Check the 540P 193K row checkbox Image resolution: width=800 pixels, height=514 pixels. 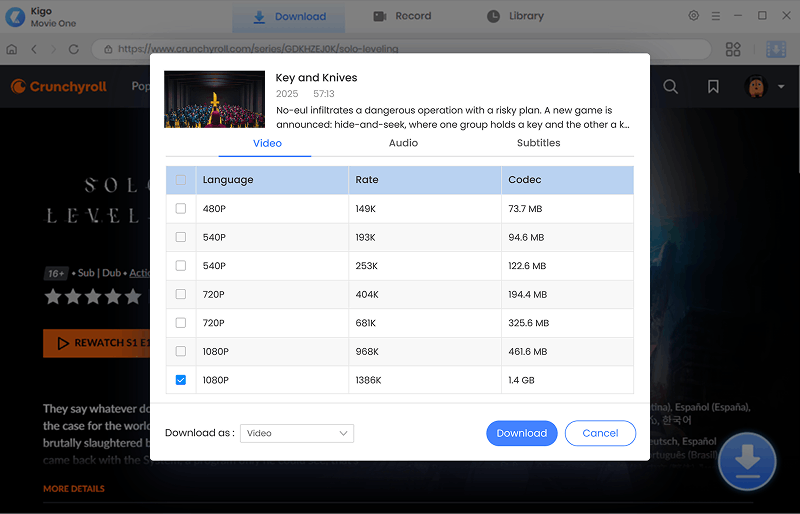[181, 237]
